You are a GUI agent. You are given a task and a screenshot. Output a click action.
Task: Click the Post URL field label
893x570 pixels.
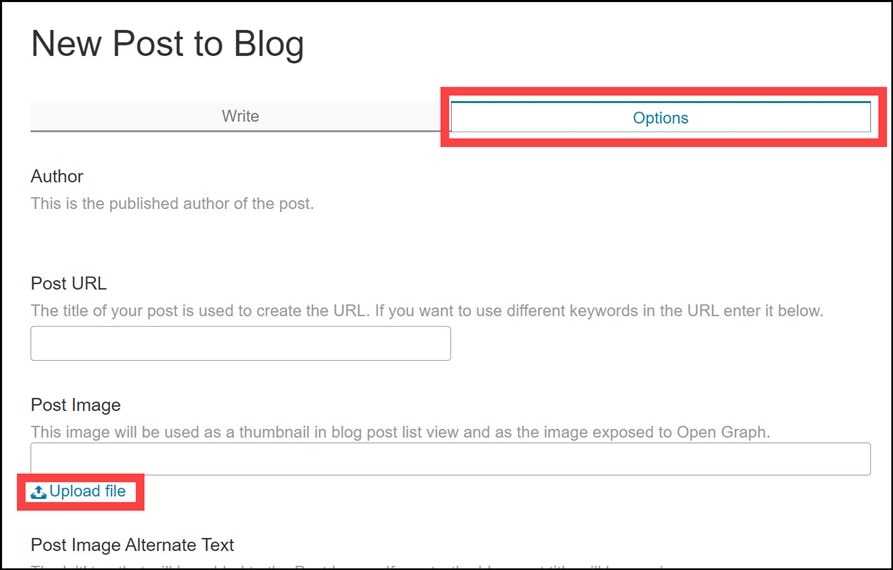[68, 283]
